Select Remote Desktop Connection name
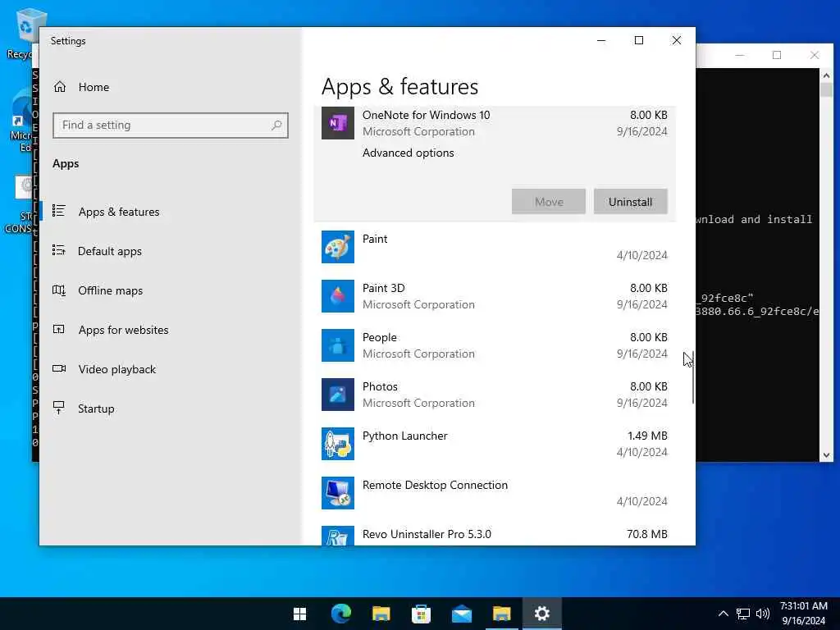Screen dimensions: 840x630 435,485
